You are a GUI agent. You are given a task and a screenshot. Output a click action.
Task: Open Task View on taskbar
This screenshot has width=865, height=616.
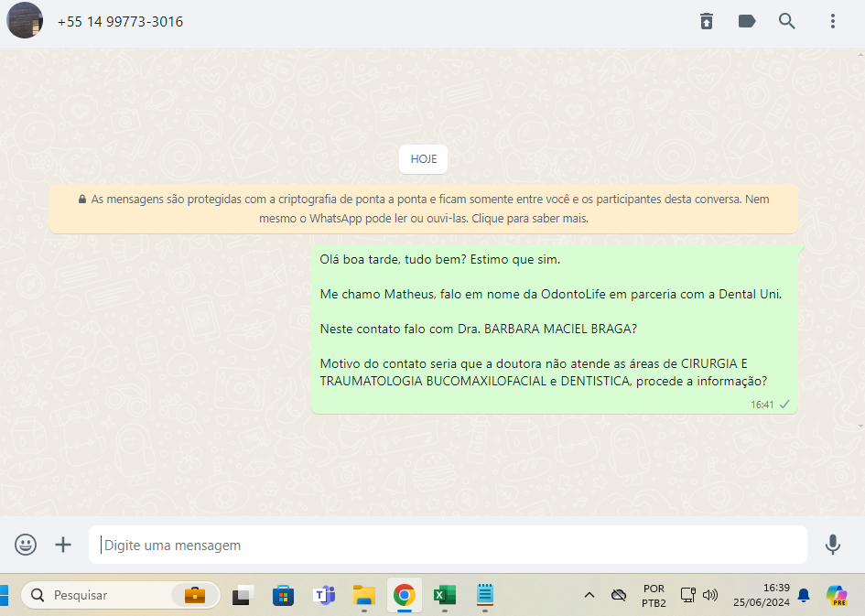[243, 596]
